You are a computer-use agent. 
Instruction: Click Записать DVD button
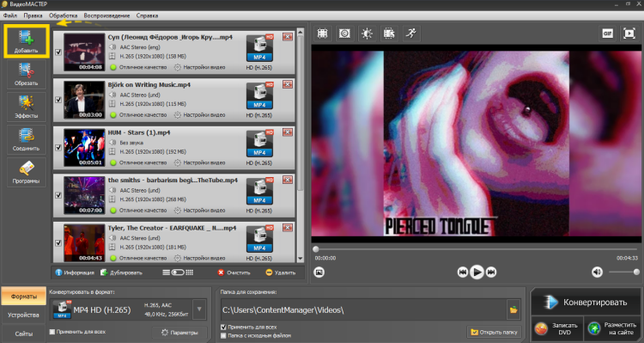(557, 328)
